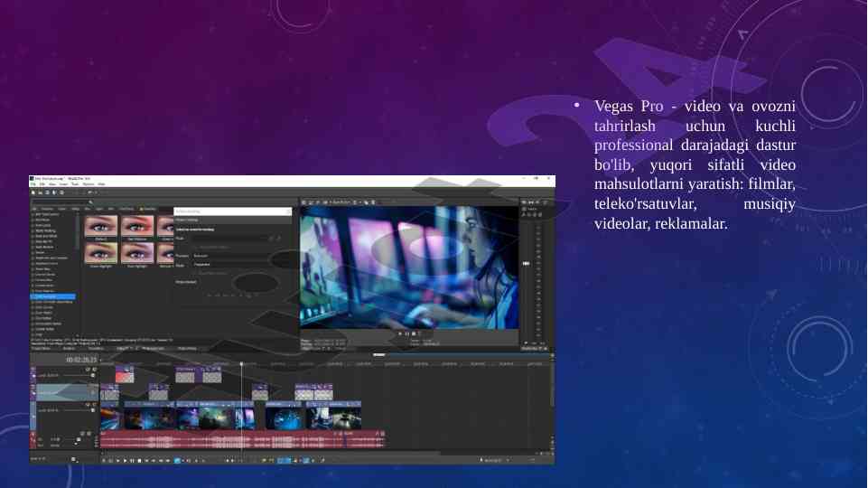Toggle Loop Playback in the transport bar
The width and height of the screenshot is (868, 488).
pyautogui.click(x=111, y=460)
